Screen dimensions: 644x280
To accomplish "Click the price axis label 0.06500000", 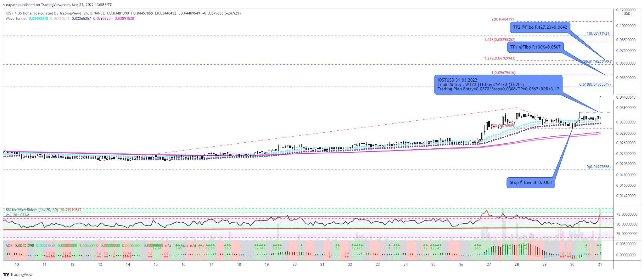I will pos(626,63).
